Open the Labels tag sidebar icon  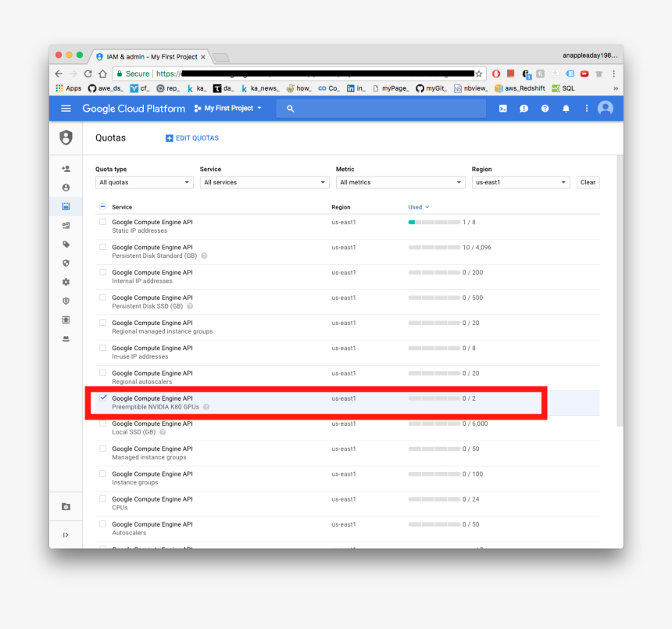click(66, 245)
